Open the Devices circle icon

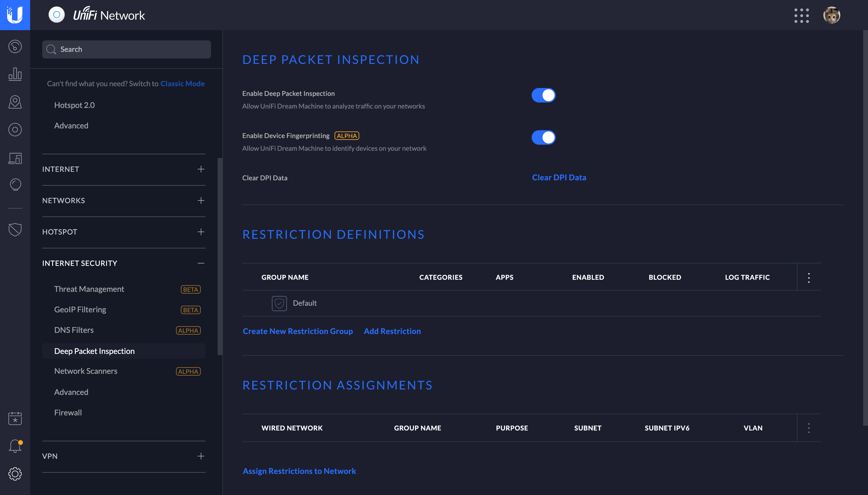tap(15, 130)
